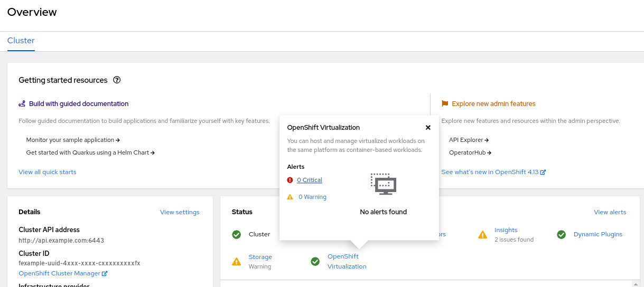This screenshot has height=287, width=644.
Task: Click the green check icon beside Cluster
Action: 237,234
